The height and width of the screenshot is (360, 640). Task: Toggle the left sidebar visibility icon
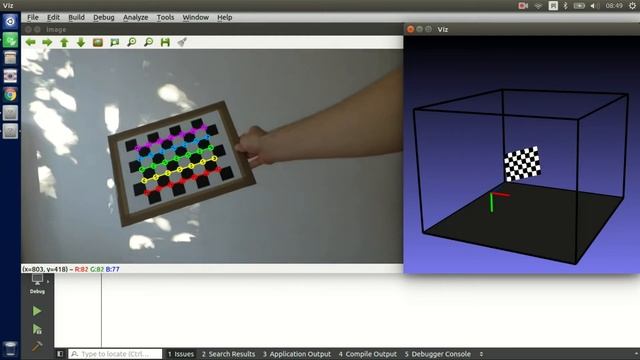click(60, 354)
